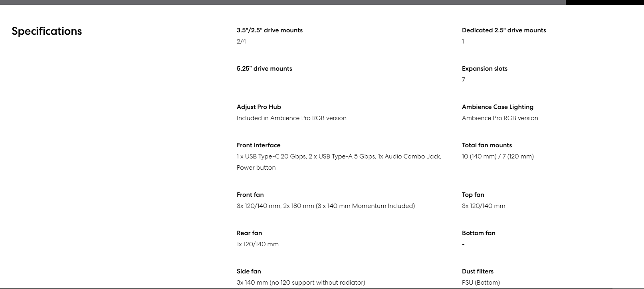Image resolution: width=644 pixels, height=289 pixels.
Task: Click the Specifications section heading
Action: 47,31
